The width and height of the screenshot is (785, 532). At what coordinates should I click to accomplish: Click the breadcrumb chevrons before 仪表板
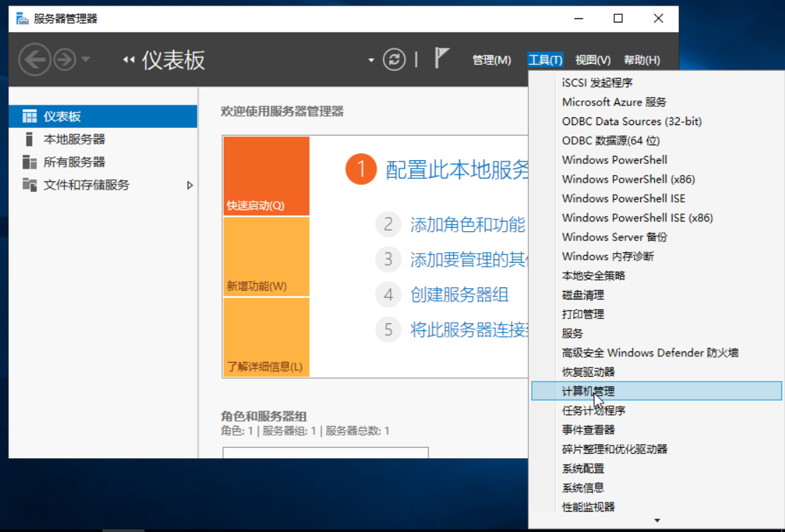click(x=129, y=60)
